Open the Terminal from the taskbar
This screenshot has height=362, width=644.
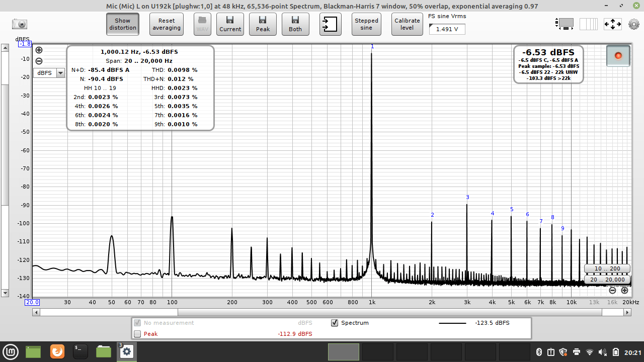(x=80, y=351)
